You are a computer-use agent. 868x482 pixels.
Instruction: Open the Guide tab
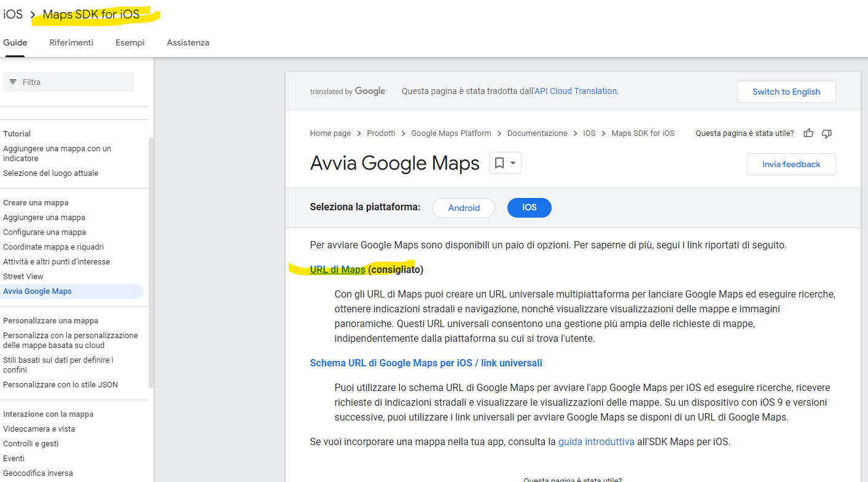(15, 42)
